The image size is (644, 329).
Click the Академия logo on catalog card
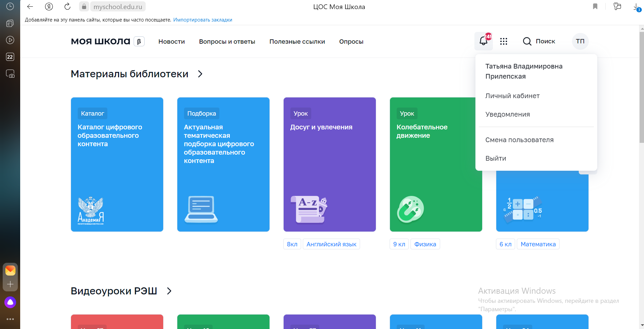coord(91,210)
